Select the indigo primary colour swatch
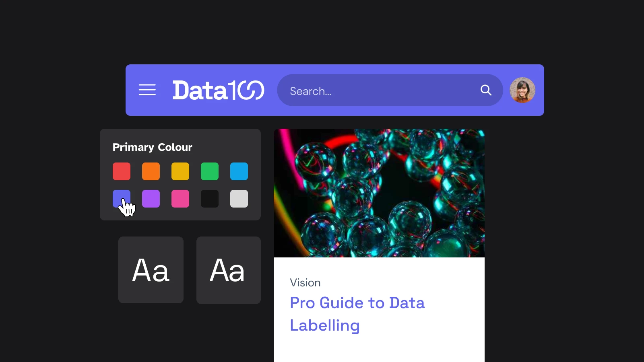Screen dimensions: 644x362 pyautogui.click(x=122, y=199)
